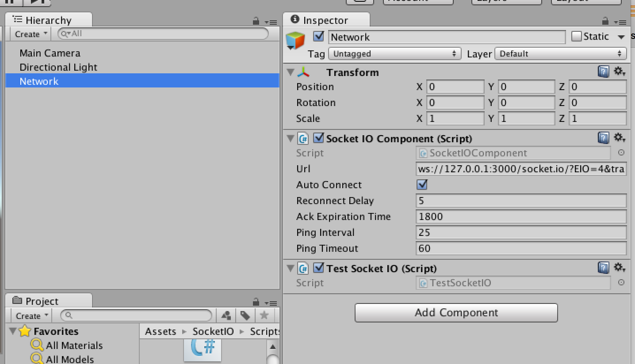Open the Transform component help reference icon
Viewport: 635px width, 364px height.
(603, 71)
